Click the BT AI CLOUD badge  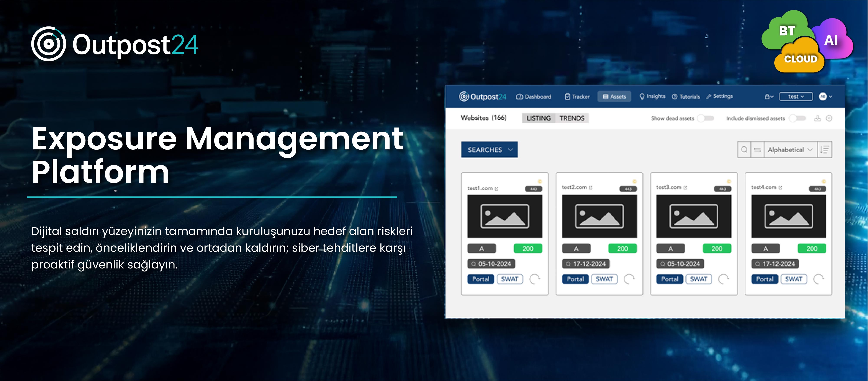coord(807,41)
